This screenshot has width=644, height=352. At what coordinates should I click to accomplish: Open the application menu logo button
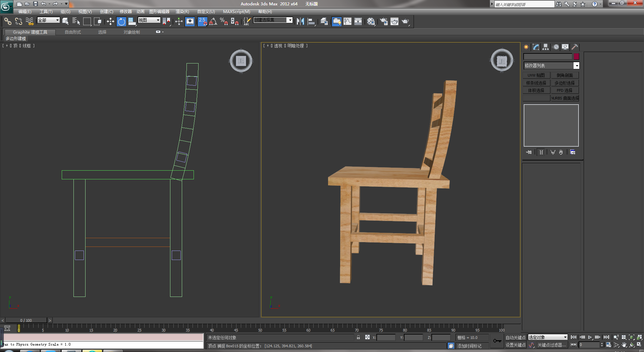pos(6,6)
